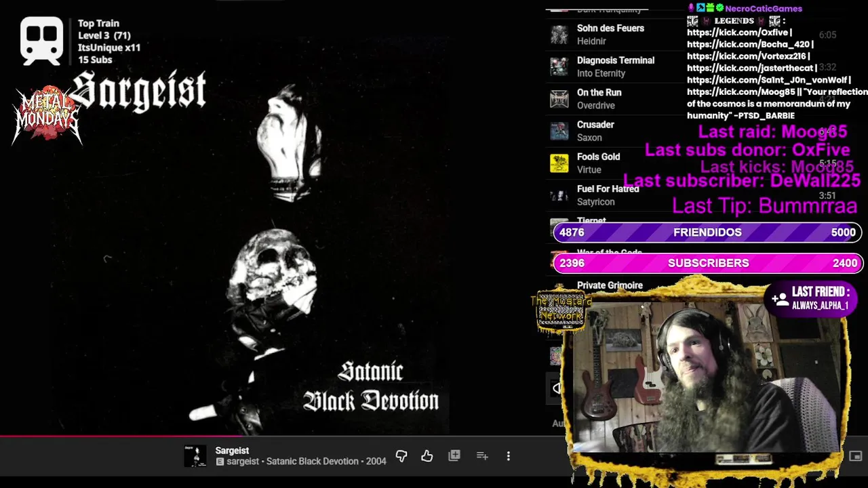
Task: Open the kick.com/jasterthecat chat link
Action: tap(751, 68)
